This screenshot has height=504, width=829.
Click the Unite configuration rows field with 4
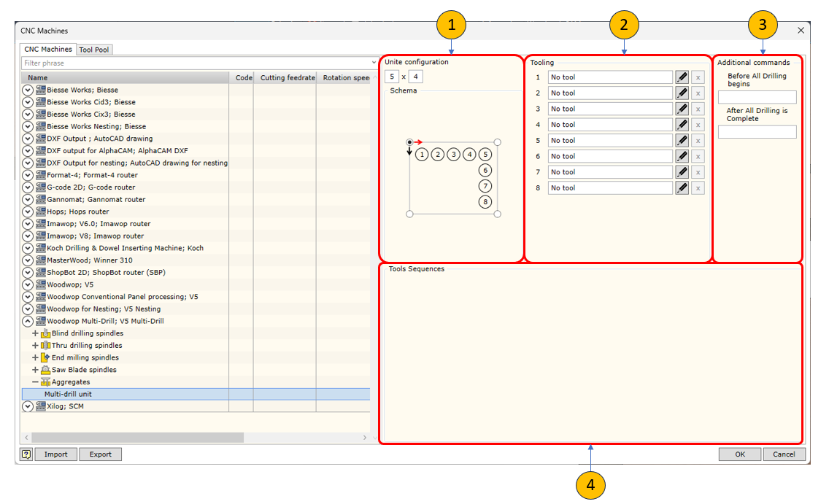click(x=415, y=77)
